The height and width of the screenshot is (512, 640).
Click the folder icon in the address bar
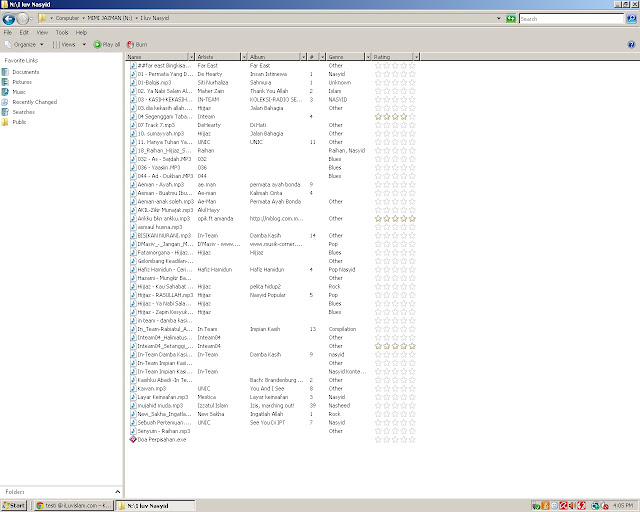[x=42, y=18]
